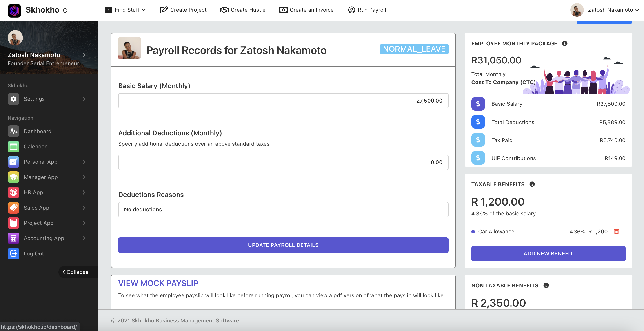This screenshot has height=331, width=644.
Task: Click the Basic Salary input field
Action: (x=283, y=101)
